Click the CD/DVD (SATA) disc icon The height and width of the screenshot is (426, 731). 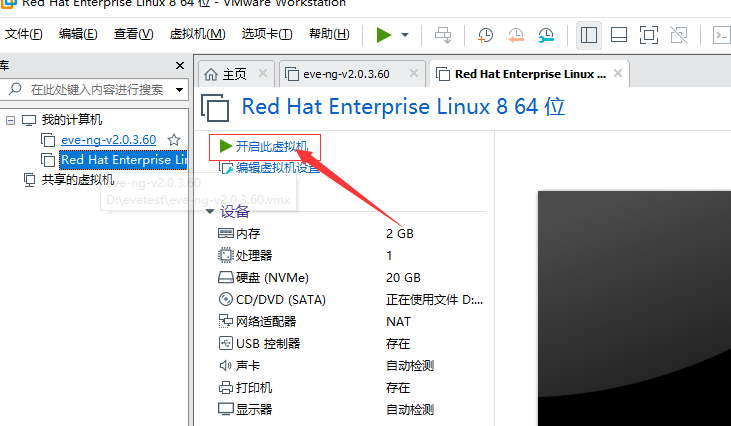[226, 299]
